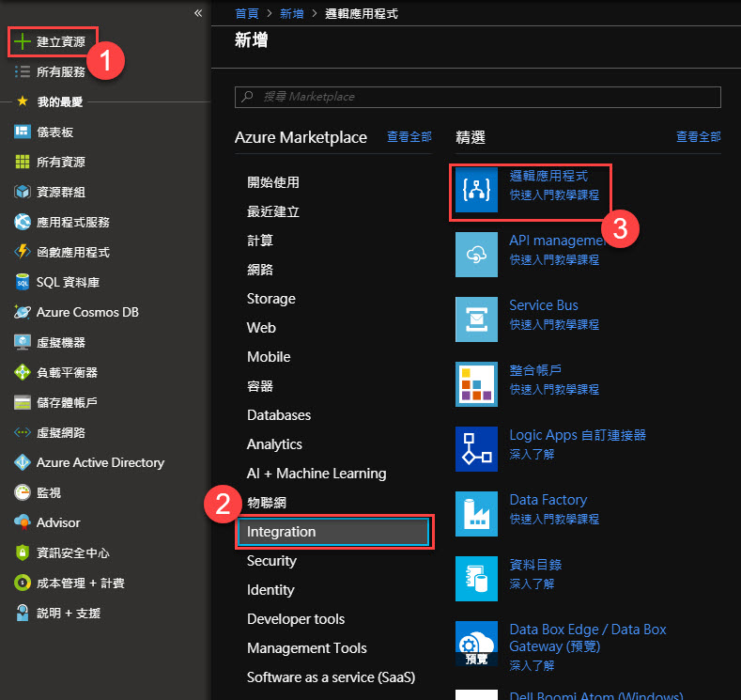Screen dimensions: 741x700
Task: Open 深入了解 under Logic Apps 自訂連接器
Action: pyautogui.click(x=532, y=454)
